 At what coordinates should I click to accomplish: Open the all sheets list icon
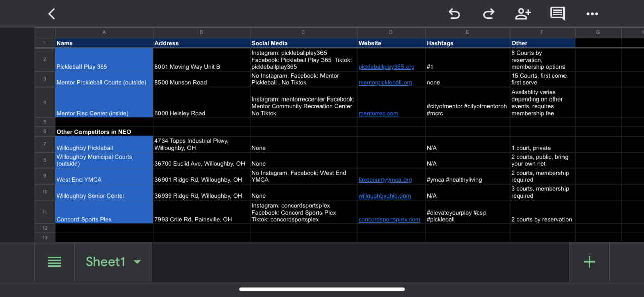[54, 262]
